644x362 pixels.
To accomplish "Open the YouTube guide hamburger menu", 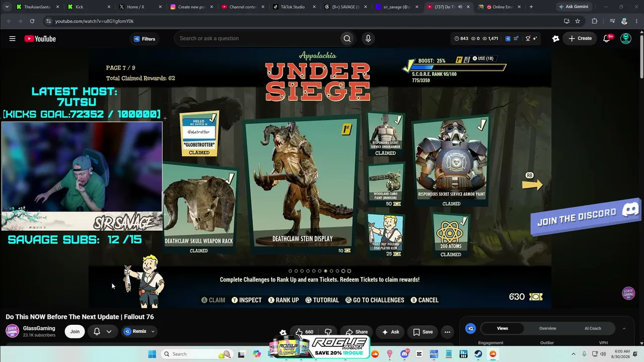I will (12, 39).
